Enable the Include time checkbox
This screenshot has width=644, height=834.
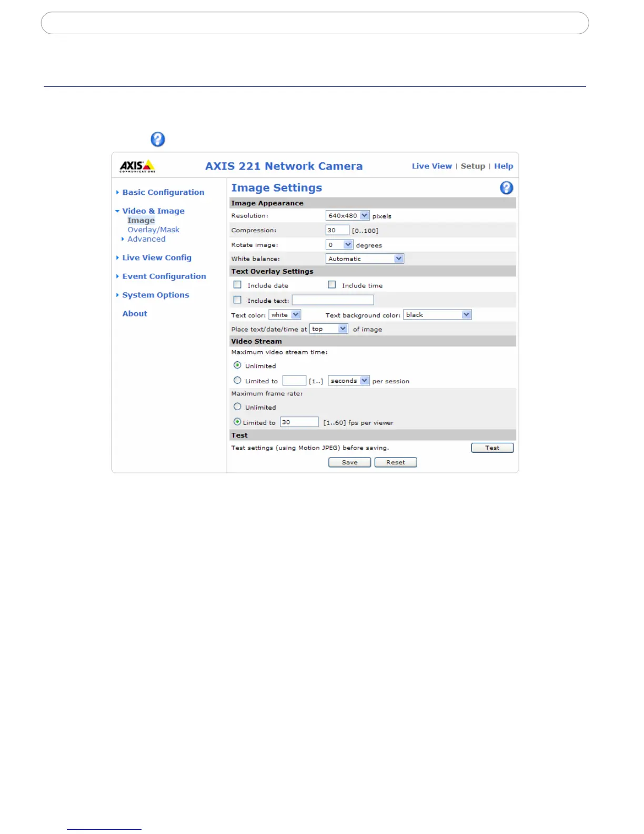click(332, 285)
